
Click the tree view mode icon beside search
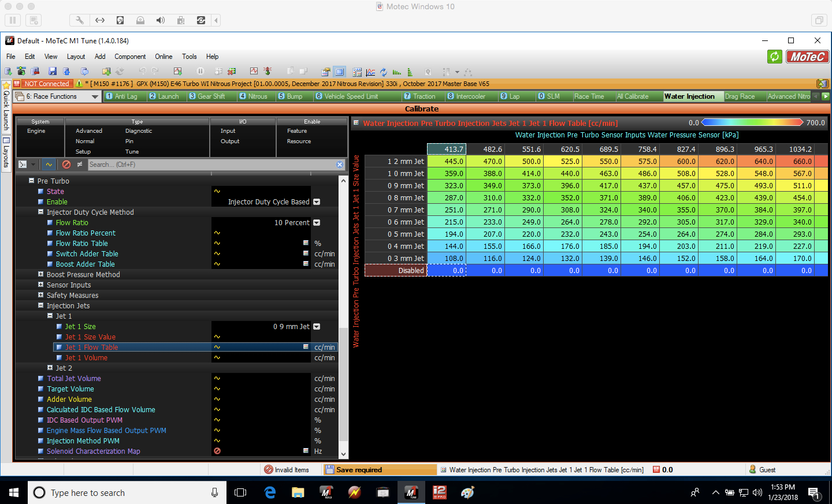pos(23,165)
